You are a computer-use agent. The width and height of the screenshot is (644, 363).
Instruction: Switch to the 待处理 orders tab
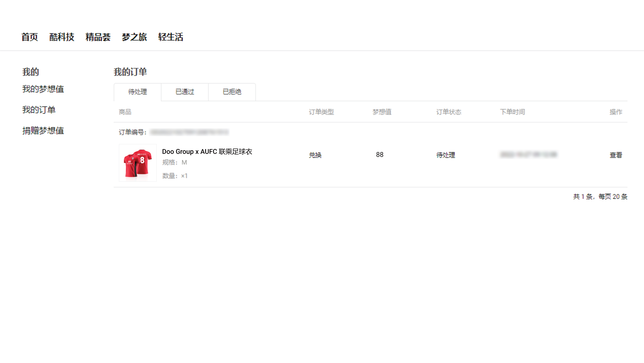[x=138, y=92]
